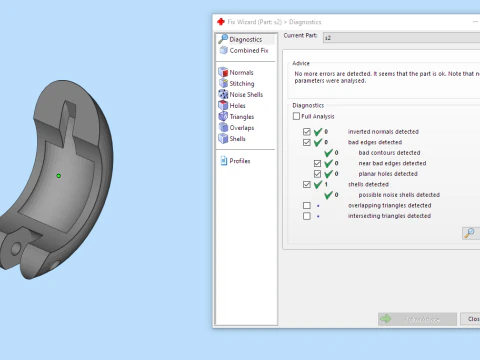Enable the Full Analysis checkbox
Image resolution: width=480 pixels, height=360 pixels.
[x=296, y=116]
